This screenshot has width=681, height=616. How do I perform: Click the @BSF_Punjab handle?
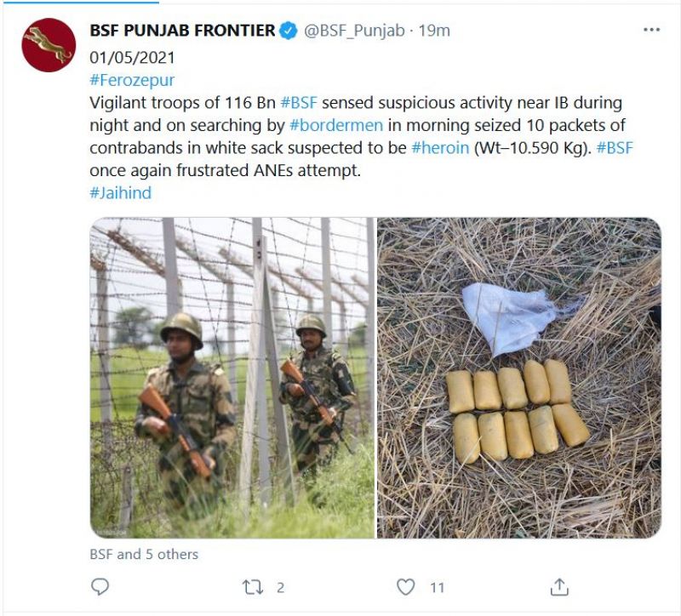coord(355,31)
